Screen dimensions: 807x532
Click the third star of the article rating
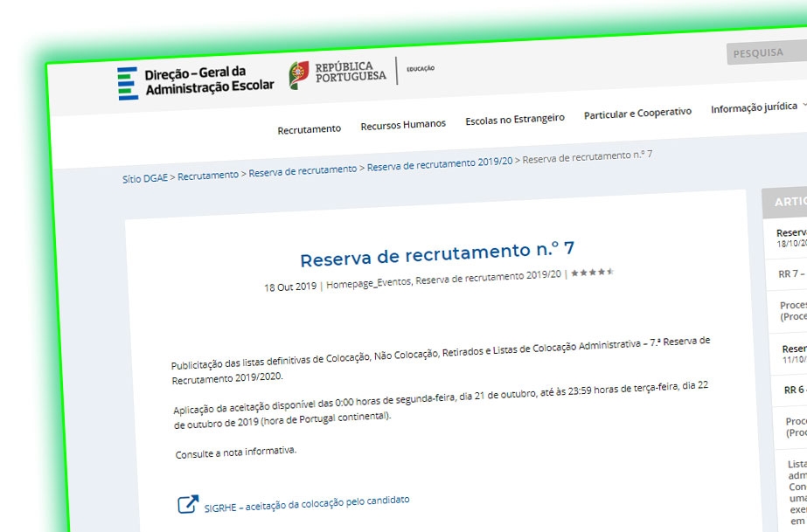point(593,273)
